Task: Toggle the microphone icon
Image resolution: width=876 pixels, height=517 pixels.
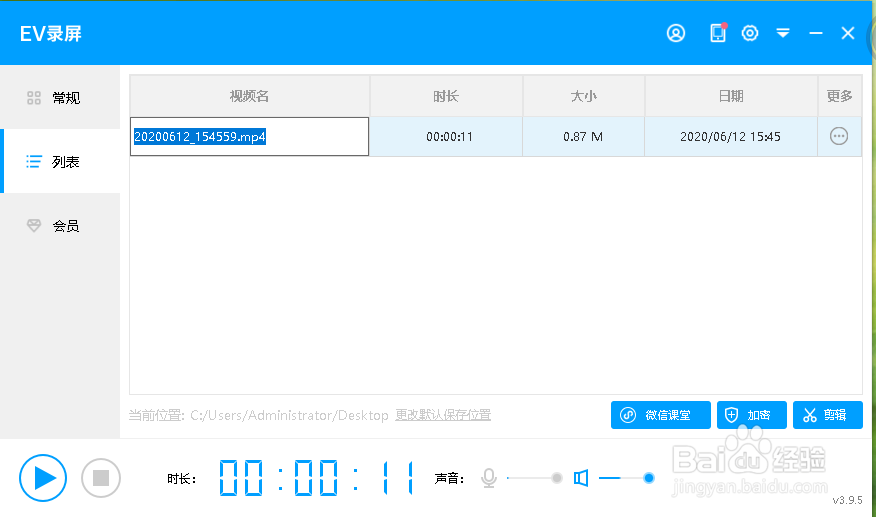Action: (x=489, y=478)
